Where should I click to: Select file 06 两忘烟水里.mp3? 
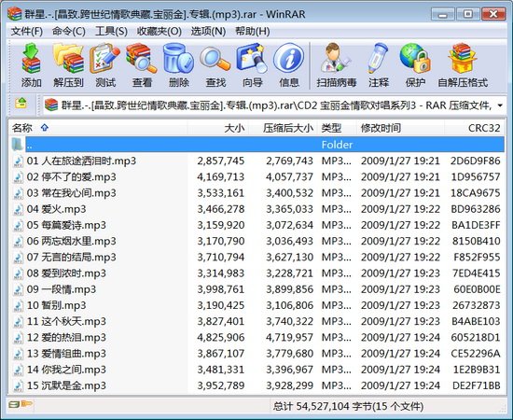point(257,241)
